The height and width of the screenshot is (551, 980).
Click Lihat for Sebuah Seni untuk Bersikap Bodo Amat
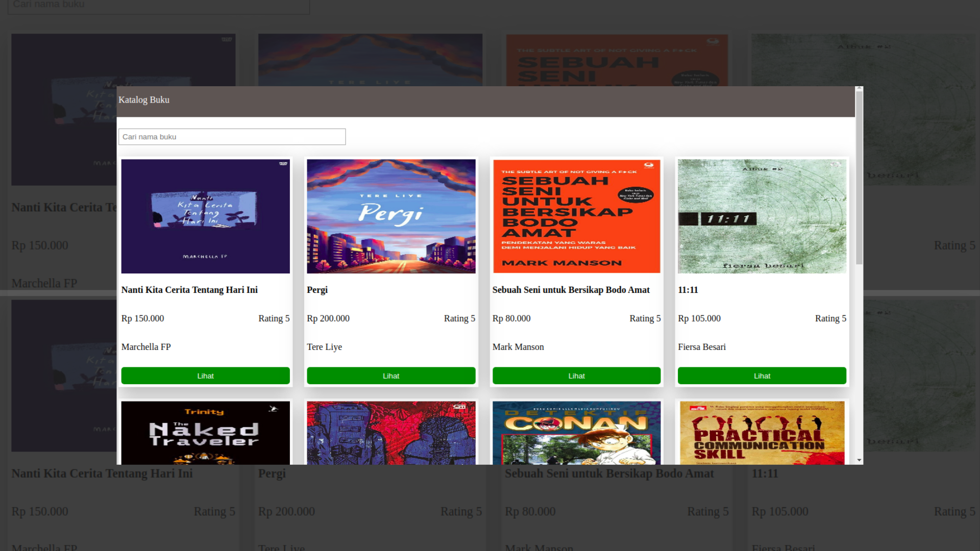(x=576, y=376)
